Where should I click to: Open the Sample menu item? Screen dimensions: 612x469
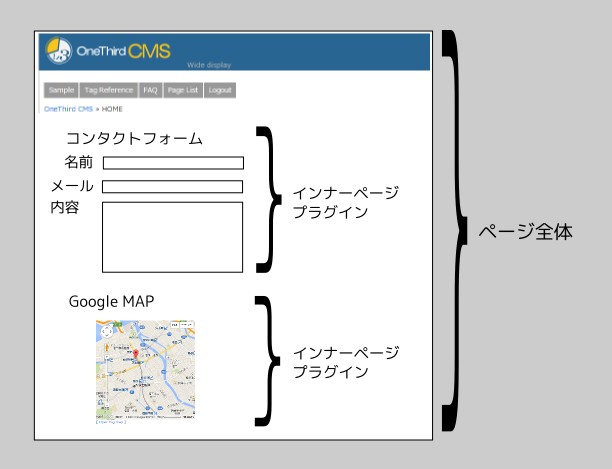pyautogui.click(x=61, y=90)
